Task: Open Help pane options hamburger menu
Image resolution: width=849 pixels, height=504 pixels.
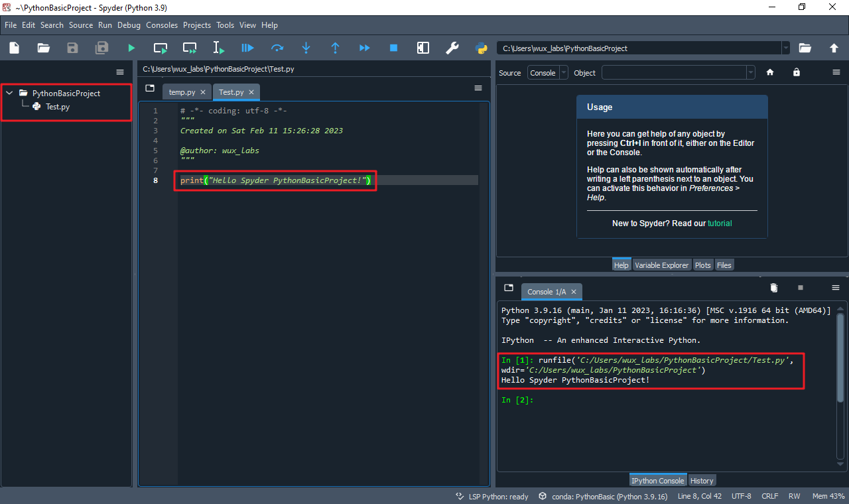Action: (836, 73)
